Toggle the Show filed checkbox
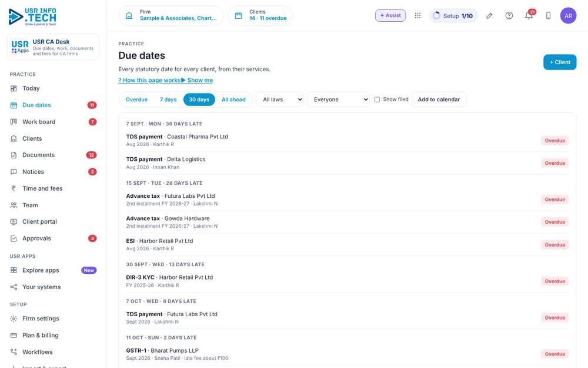 pos(377,100)
